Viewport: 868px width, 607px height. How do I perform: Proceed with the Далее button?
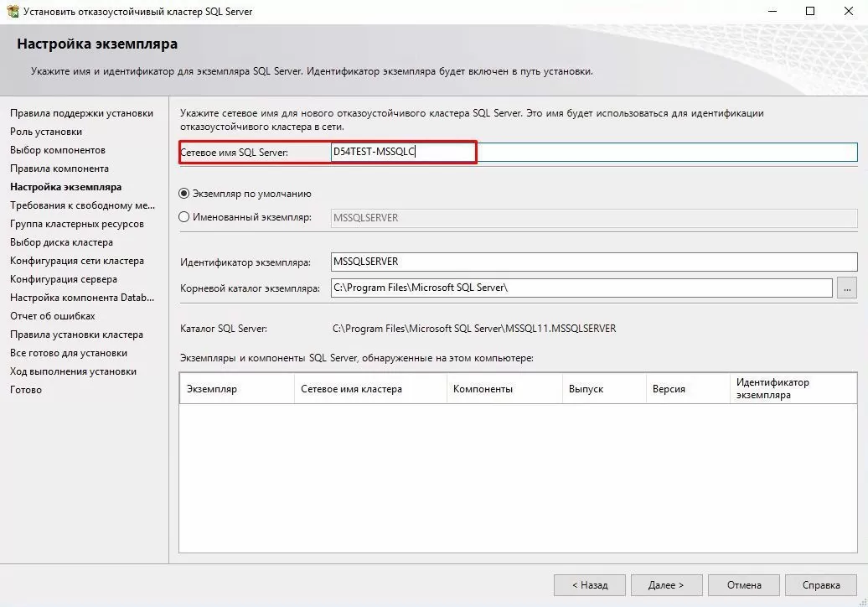667,585
